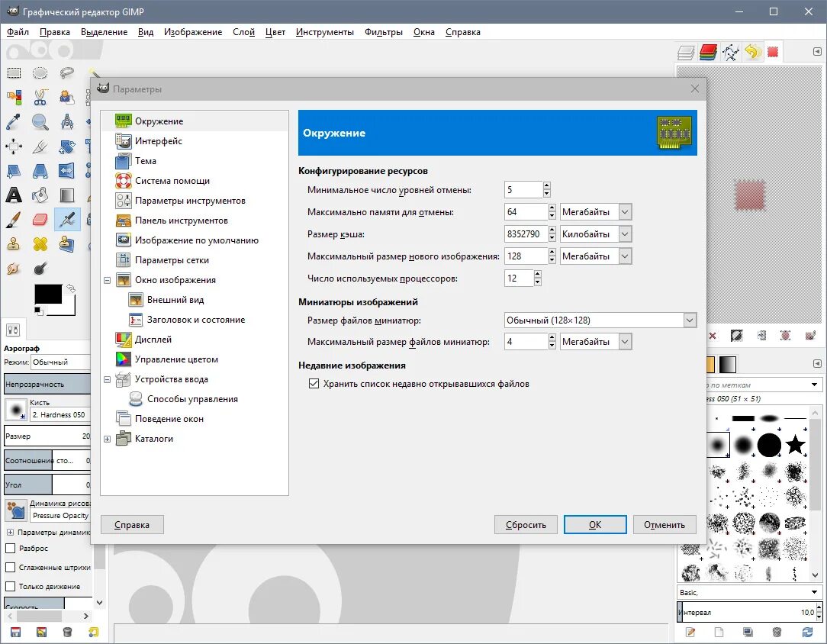Open the Channels dock tab
Viewport: 827px width, 644px height.
click(x=708, y=52)
